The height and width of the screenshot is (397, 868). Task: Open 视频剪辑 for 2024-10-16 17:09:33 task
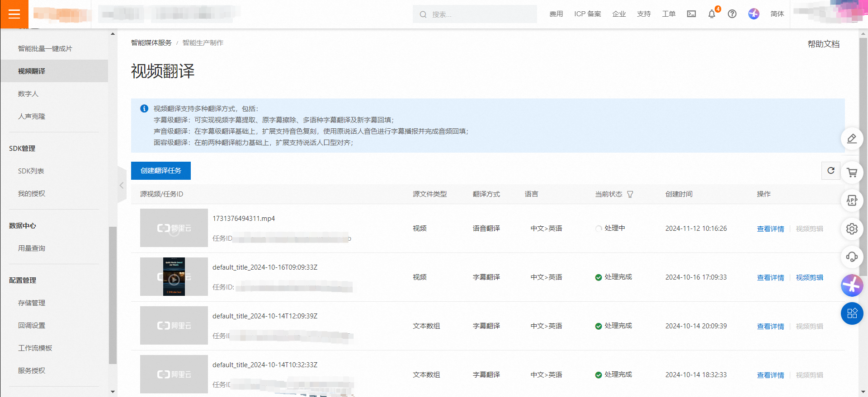click(x=809, y=278)
